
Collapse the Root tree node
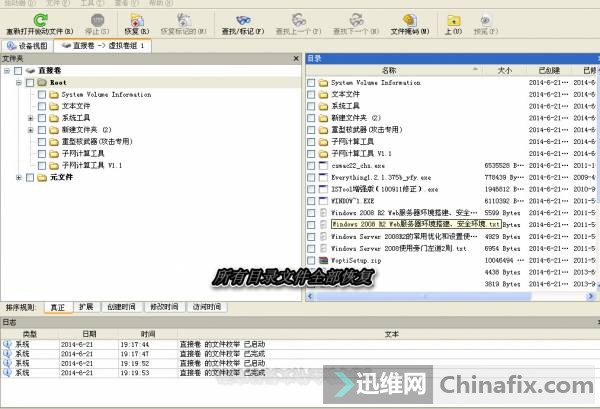[19, 83]
